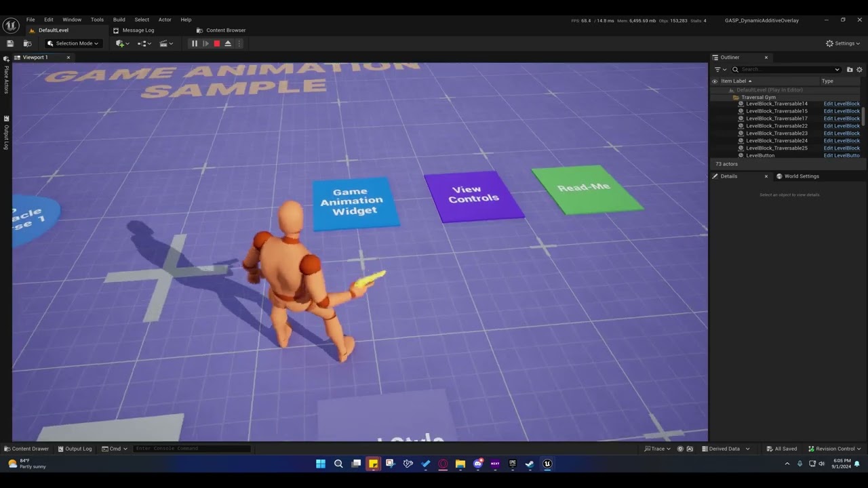Open the Trace dropdown in the status bar

click(658, 449)
